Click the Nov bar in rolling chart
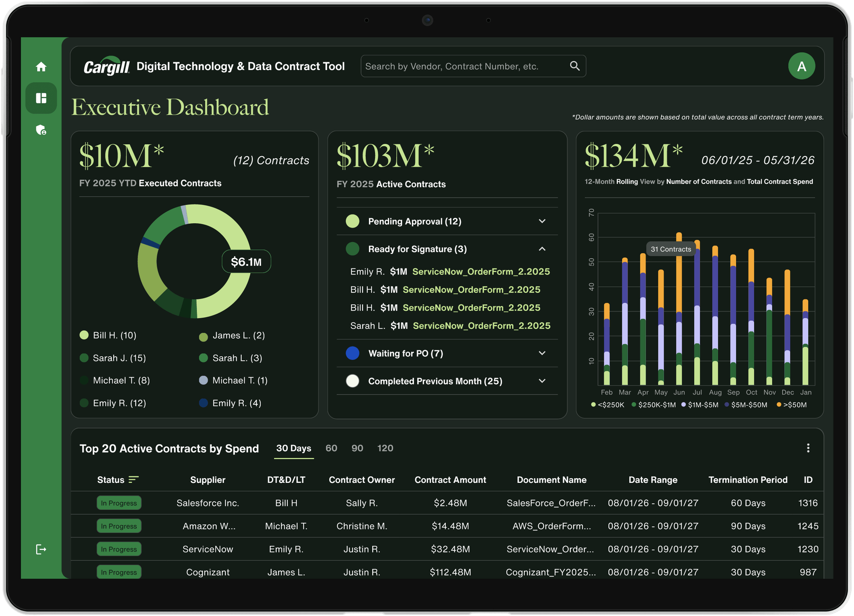Viewport: 854px width, 616px height. [769, 332]
